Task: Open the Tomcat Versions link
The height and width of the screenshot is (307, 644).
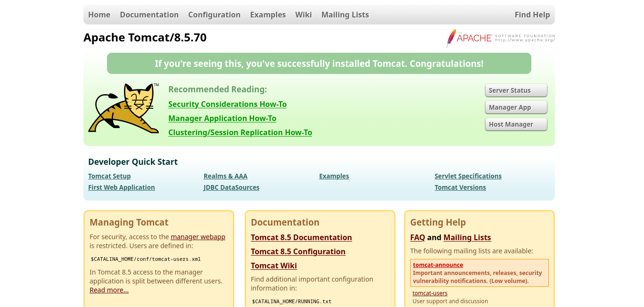Action: (x=460, y=187)
